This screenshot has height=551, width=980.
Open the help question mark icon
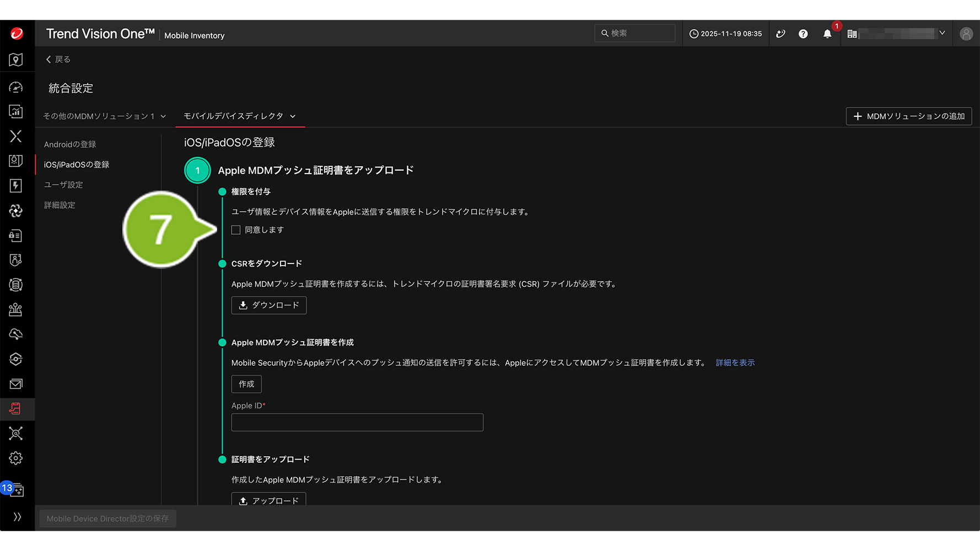click(803, 34)
